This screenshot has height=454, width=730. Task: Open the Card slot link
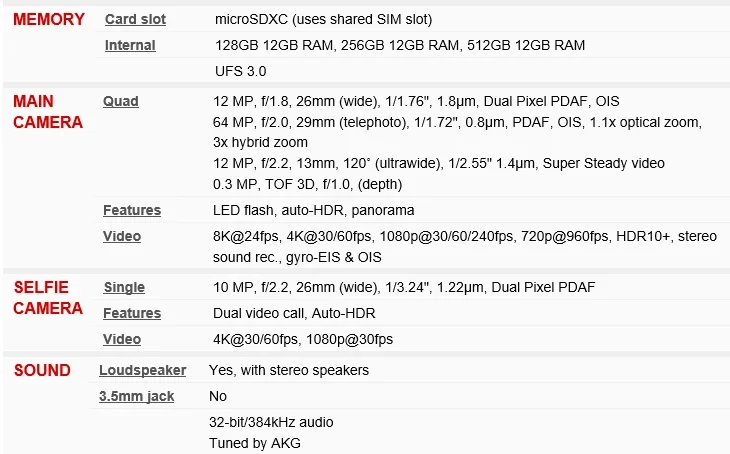click(x=135, y=19)
